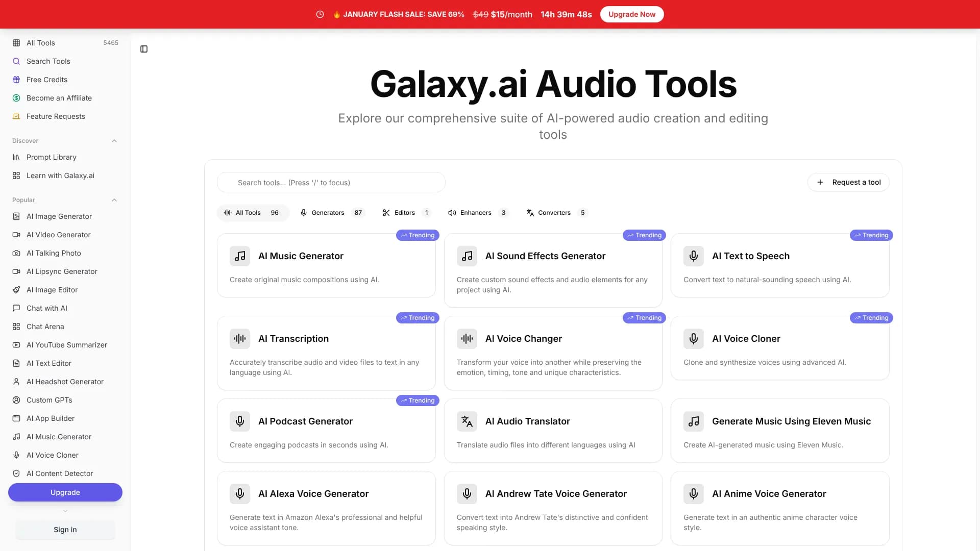
Task: Click the Free Credits gift icon
Action: pos(16,80)
